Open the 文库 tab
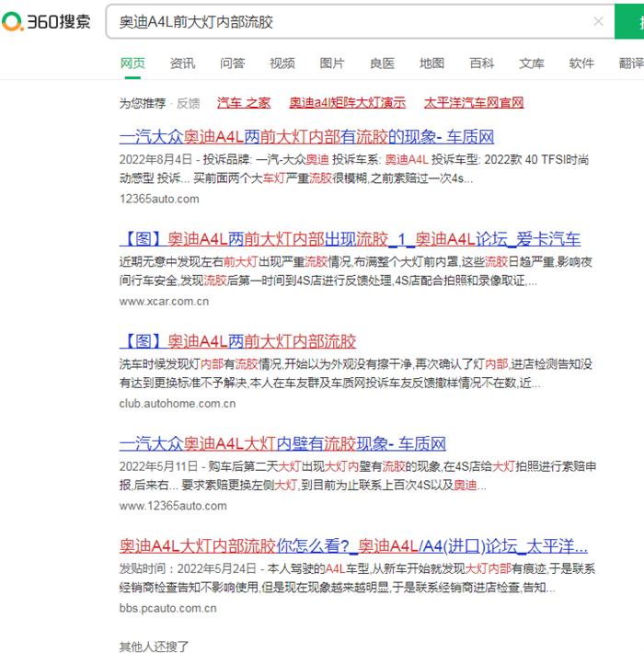 [x=532, y=63]
